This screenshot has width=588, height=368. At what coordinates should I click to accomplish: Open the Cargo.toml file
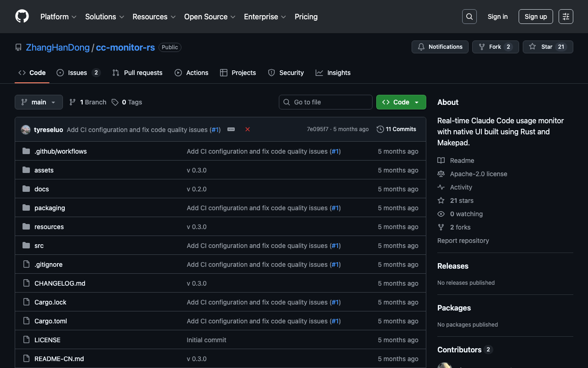[51, 321]
